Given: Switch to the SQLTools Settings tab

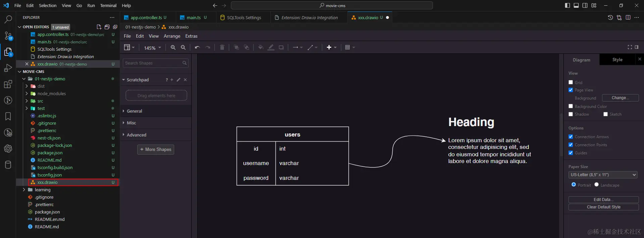Looking at the screenshot, I should coord(244,17).
